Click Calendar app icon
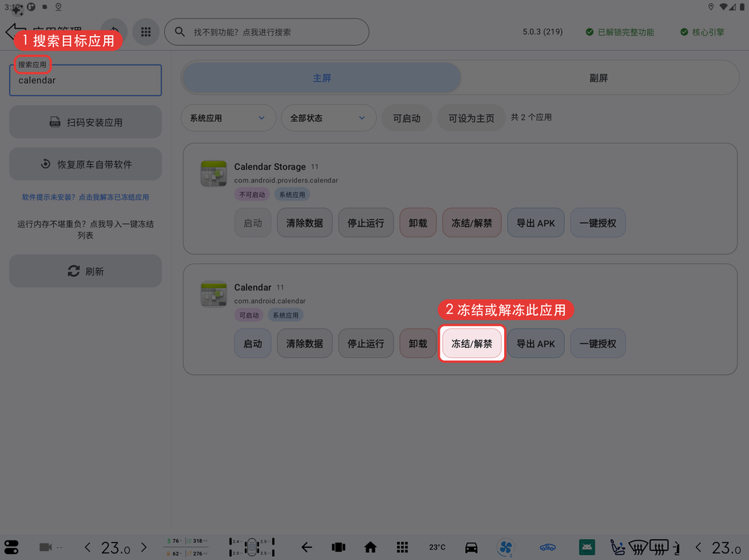 coord(213,293)
